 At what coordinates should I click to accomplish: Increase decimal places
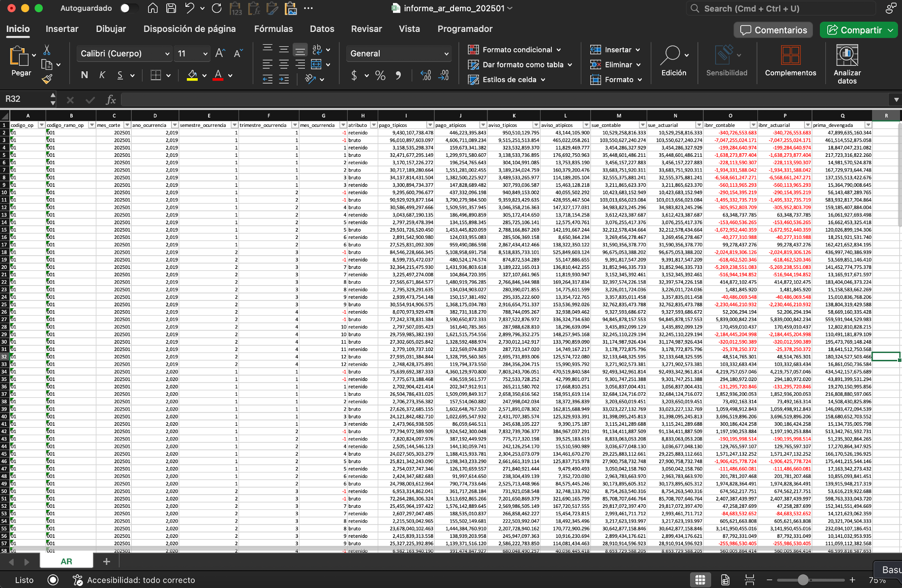point(426,75)
